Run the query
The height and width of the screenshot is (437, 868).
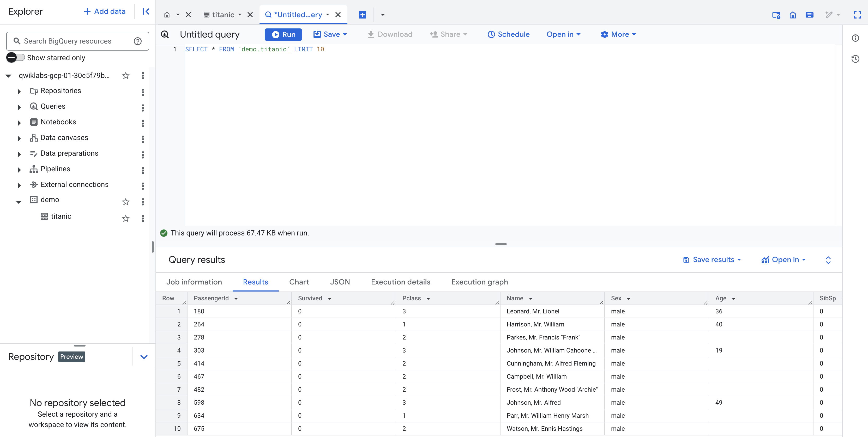[x=283, y=34]
